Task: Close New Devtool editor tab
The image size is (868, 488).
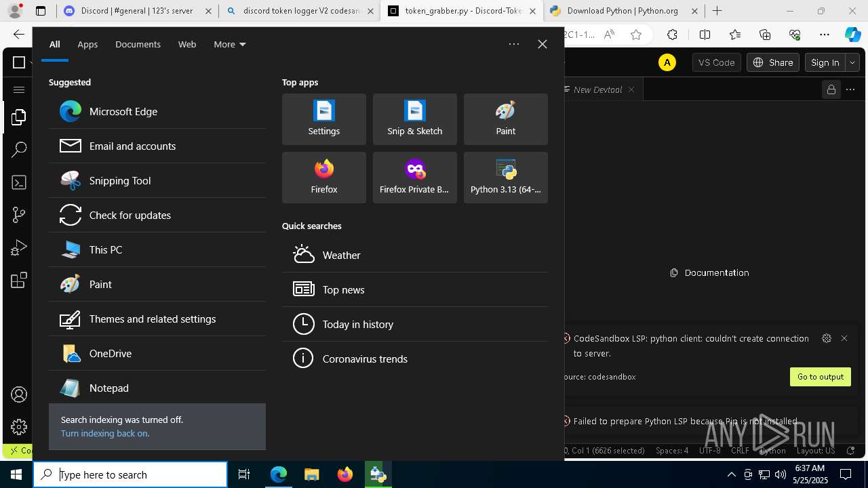Action: 631,89
